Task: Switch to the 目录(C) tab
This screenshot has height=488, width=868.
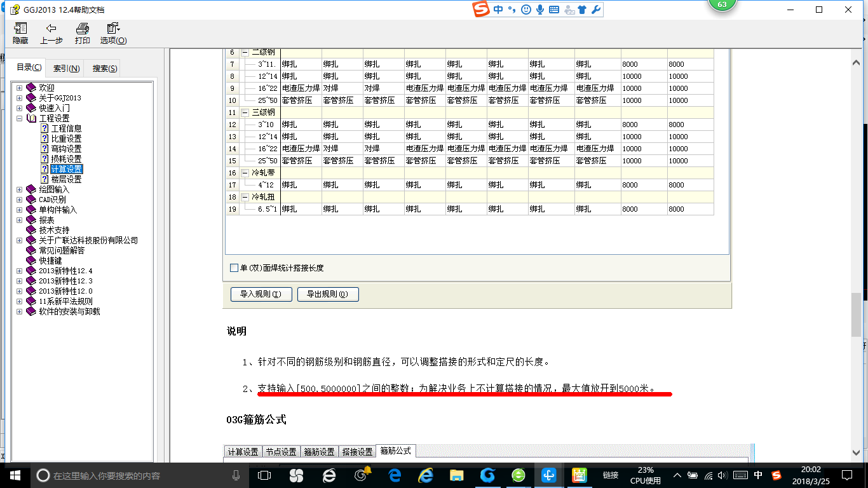Action: (x=29, y=67)
